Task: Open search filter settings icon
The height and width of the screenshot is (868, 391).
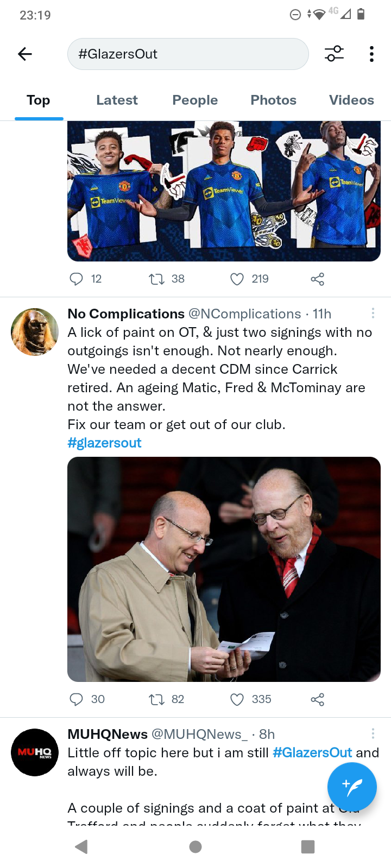Action: (x=334, y=54)
